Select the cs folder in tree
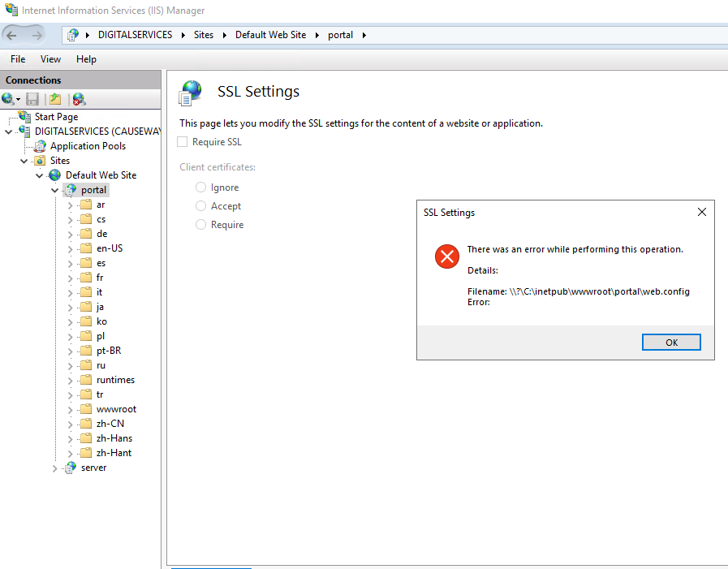This screenshot has height=569, width=728. [101, 219]
